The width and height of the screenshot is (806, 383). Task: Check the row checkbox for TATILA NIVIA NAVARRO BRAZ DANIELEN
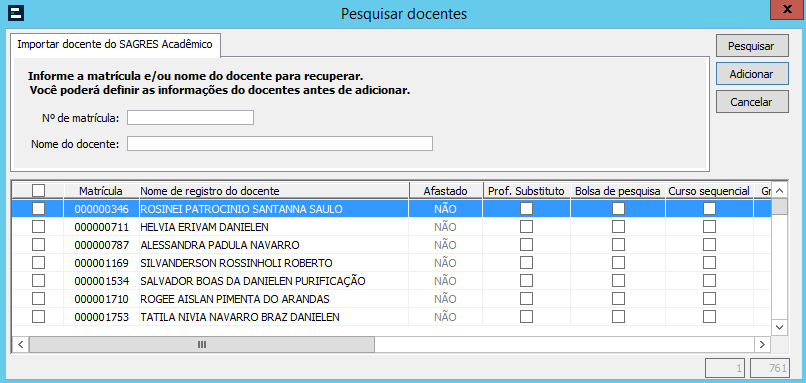tap(39, 317)
